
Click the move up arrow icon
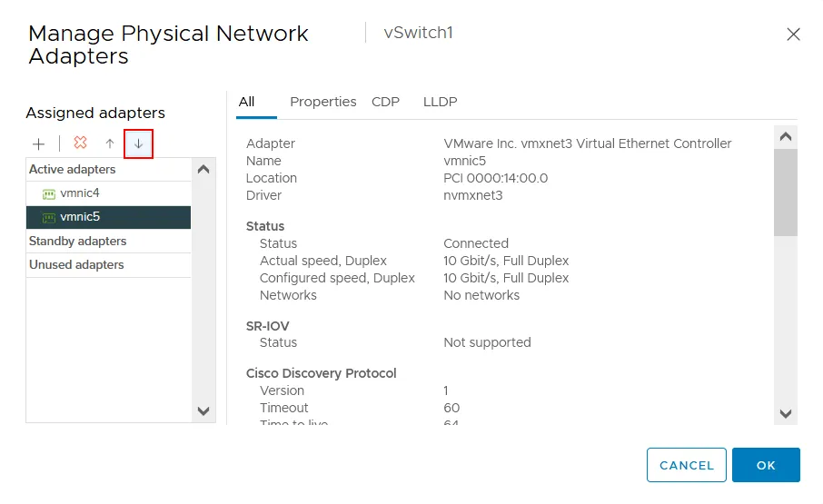coord(110,143)
